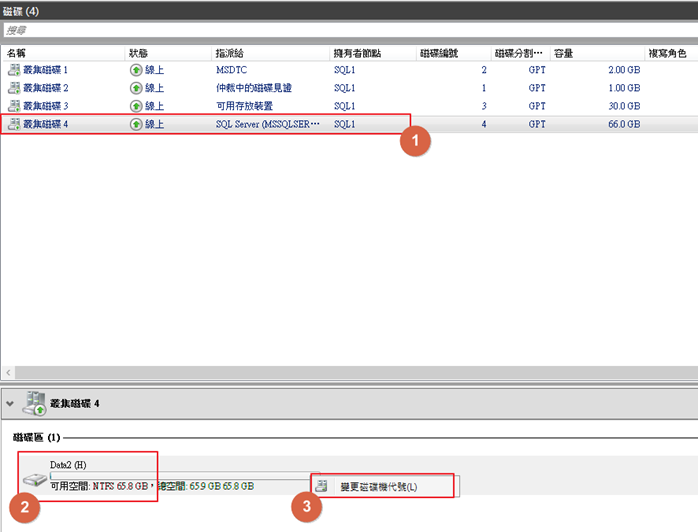Viewport: 698px width, 532px height.
Task: Select 叢集磁碟 3 available storage row
Action: point(300,106)
